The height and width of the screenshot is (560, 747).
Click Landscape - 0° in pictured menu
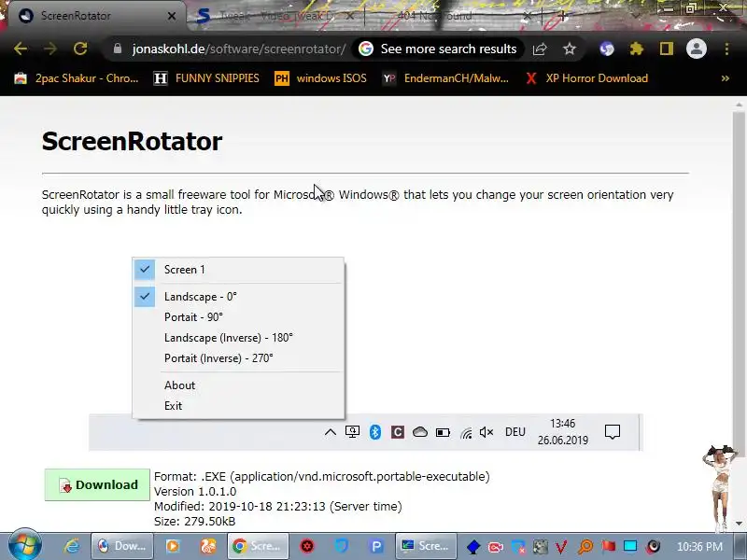coord(238,297)
